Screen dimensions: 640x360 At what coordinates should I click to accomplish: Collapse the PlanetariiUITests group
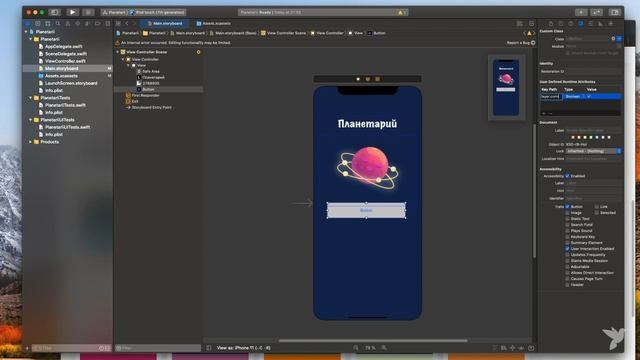(x=31, y=120)
